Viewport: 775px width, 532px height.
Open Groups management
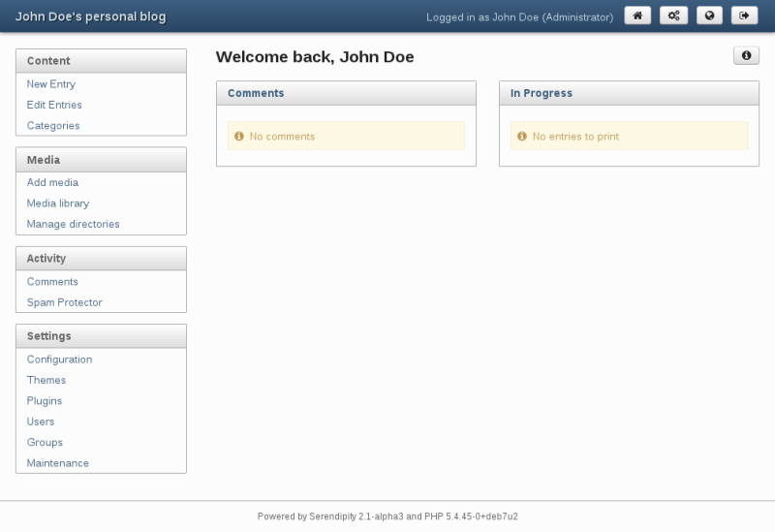click(45, 443)
